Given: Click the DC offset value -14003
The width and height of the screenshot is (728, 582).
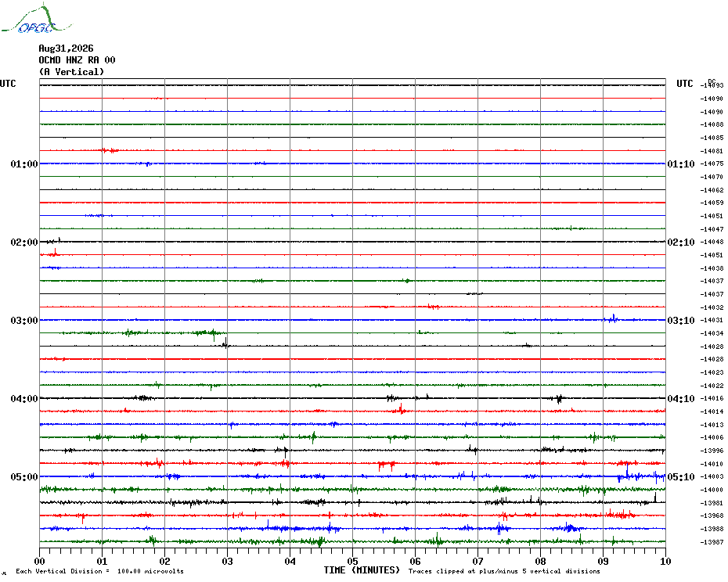Looking at the screenshot, I should pyautogui.click(x=712, y=476).
